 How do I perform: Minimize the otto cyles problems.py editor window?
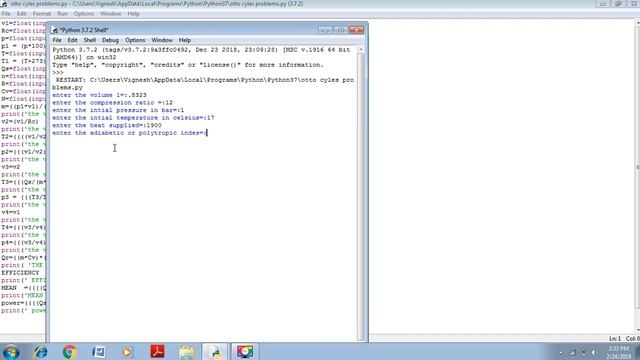(x=603, y=4)
